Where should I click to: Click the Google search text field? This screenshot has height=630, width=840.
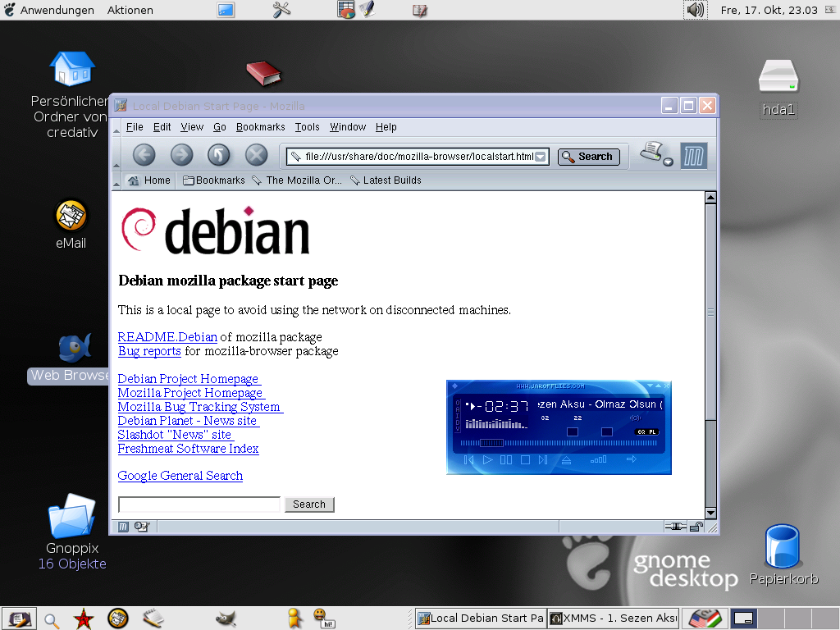point(199,504)
